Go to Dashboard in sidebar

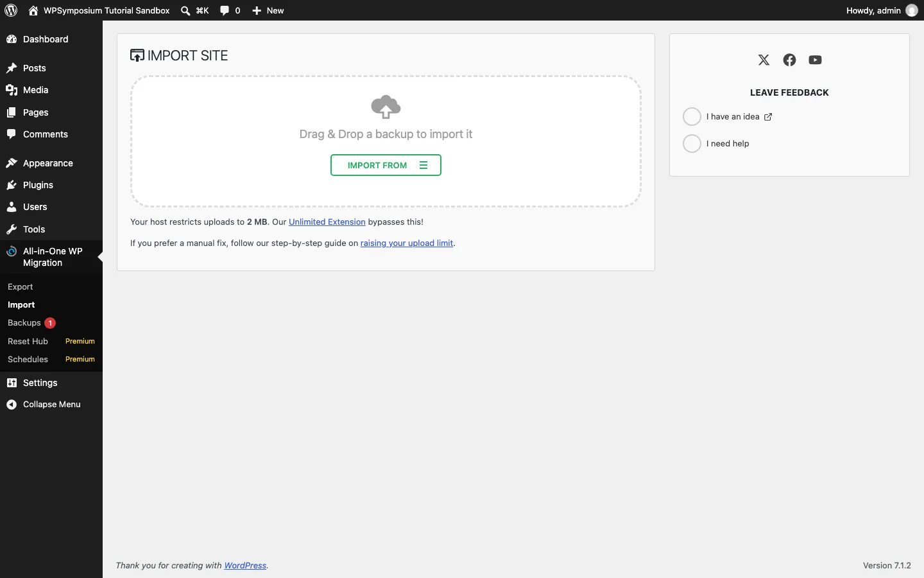(x=51, y=40)
